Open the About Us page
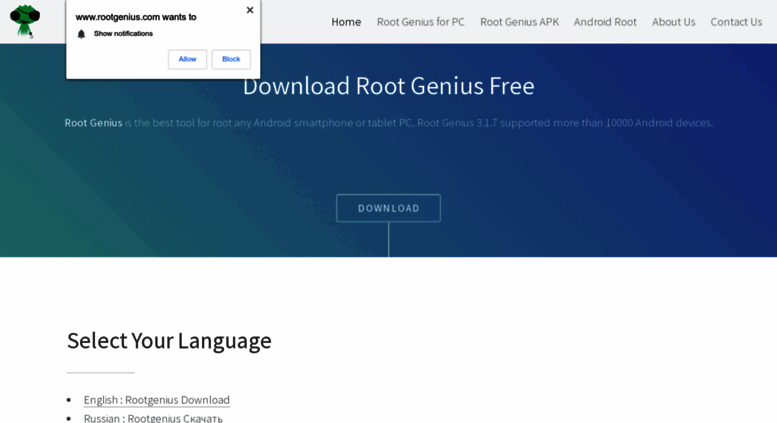 (x=673, y=22)
